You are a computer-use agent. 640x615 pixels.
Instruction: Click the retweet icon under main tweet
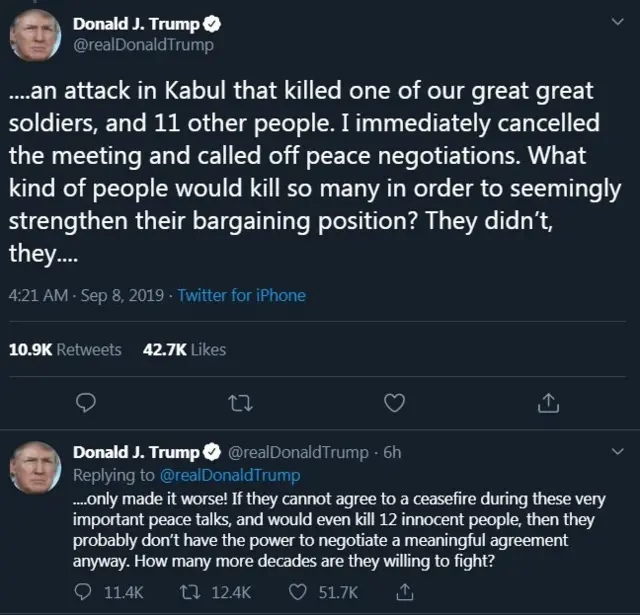point(240,403)
